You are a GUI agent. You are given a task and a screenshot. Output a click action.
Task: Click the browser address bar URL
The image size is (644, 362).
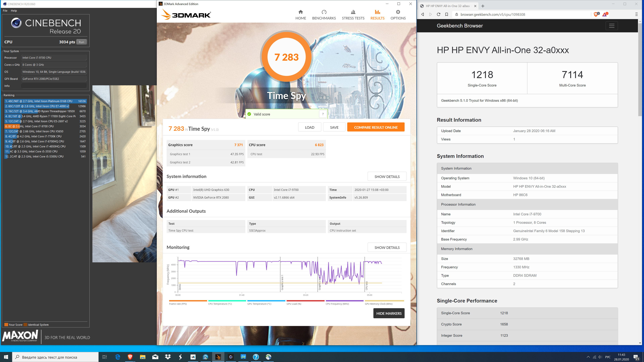pos(493,14)
